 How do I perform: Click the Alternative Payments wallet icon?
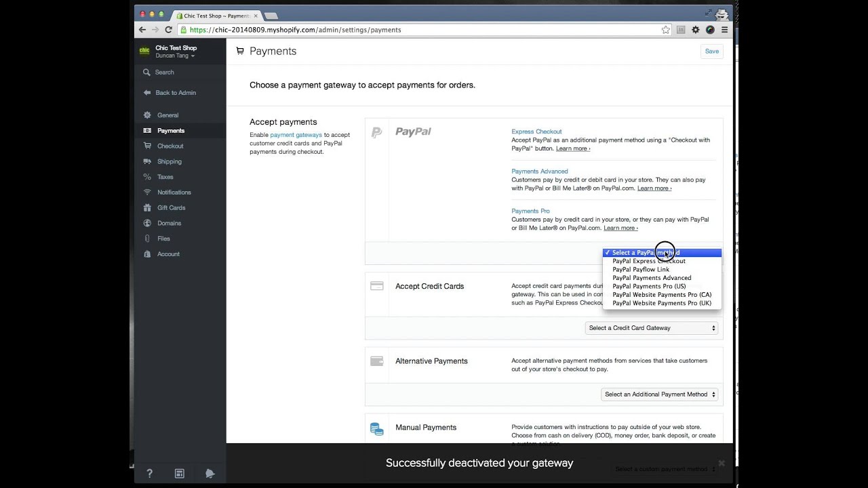(377, 361)
